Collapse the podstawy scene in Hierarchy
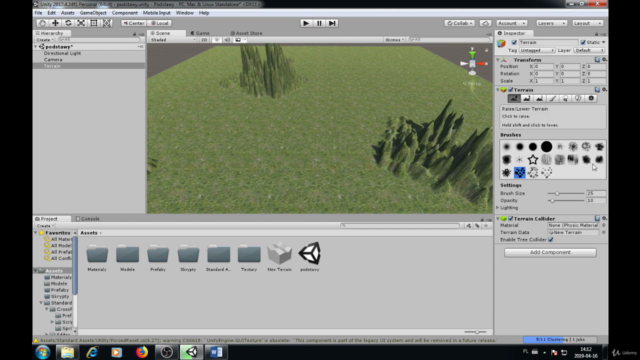 36,47
